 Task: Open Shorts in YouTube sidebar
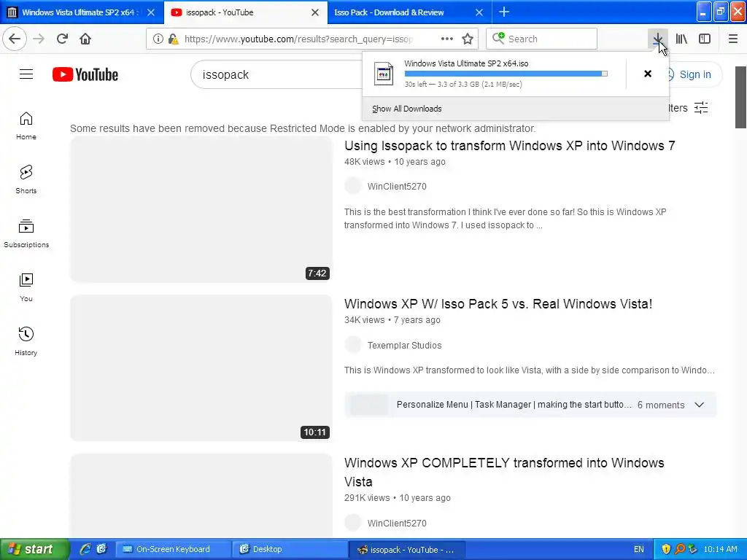pyautogui.click(x=26, y=179)
